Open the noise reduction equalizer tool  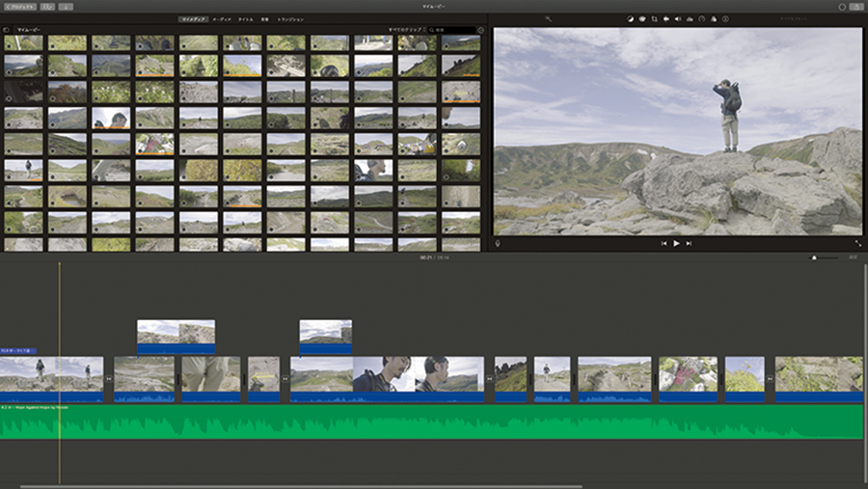[x=689, y=18]
